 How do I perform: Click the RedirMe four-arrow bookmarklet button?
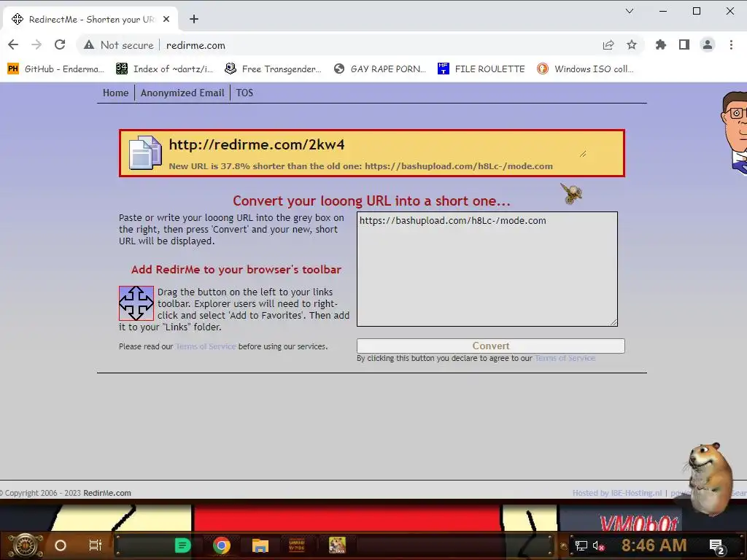point(136,303)
